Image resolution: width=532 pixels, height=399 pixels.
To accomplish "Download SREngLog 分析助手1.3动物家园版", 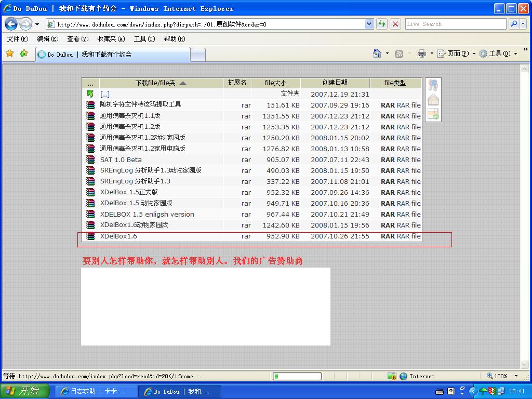I will click(x=151, y=170).
